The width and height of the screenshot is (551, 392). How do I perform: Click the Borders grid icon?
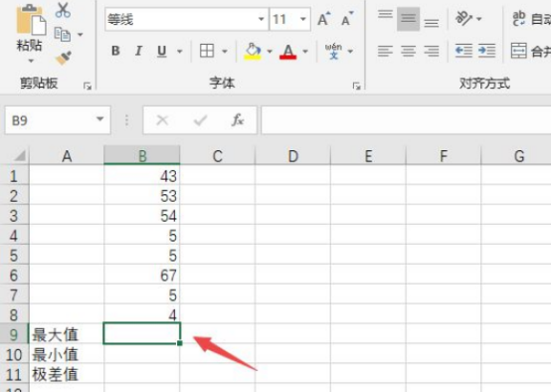[207, 51]
